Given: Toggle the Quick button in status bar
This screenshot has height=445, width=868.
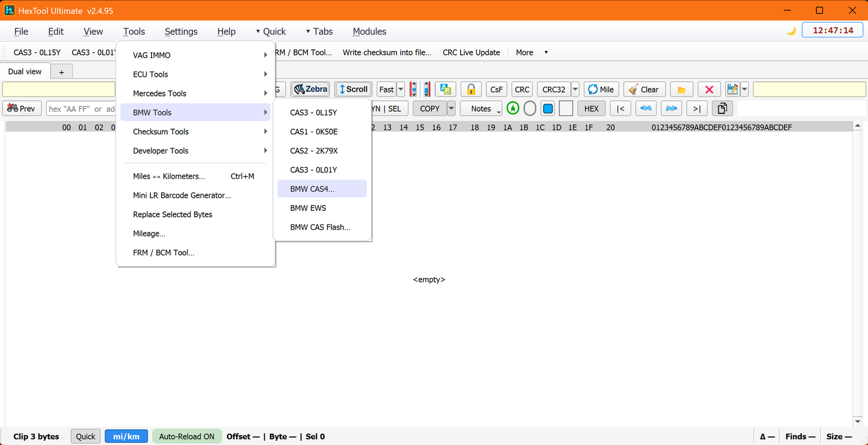Looking at the screenshot, I should tap(85, 436).
